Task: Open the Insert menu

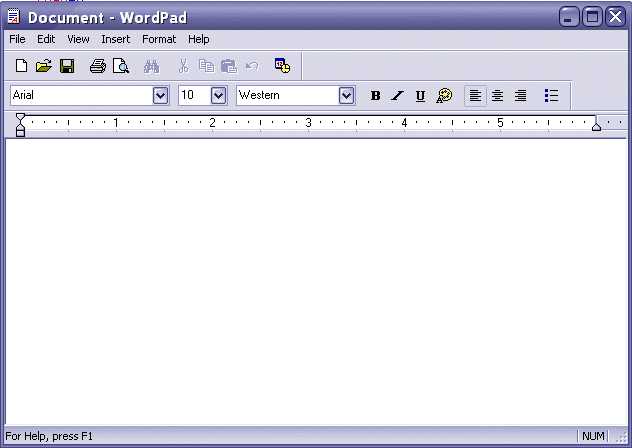Action: coord(115,39)
